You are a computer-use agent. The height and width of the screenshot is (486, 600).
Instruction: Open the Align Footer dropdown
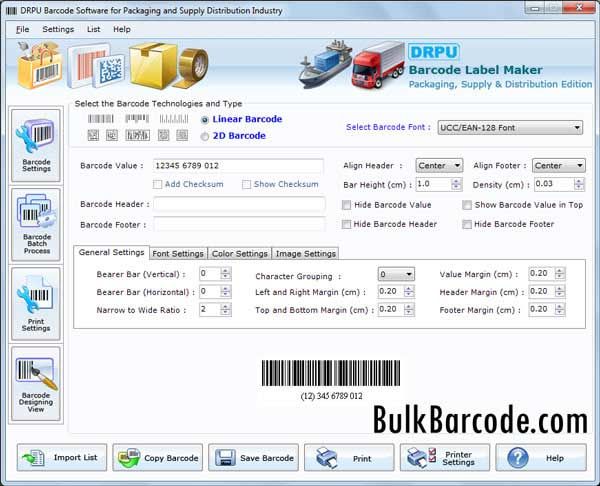pyautogui.click(x=559, y=166)
